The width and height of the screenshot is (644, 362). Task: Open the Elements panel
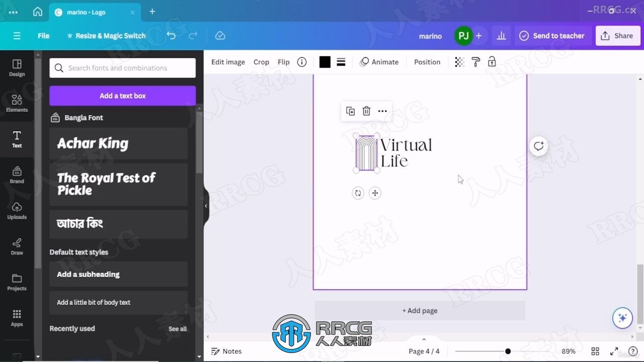[17, 104]
